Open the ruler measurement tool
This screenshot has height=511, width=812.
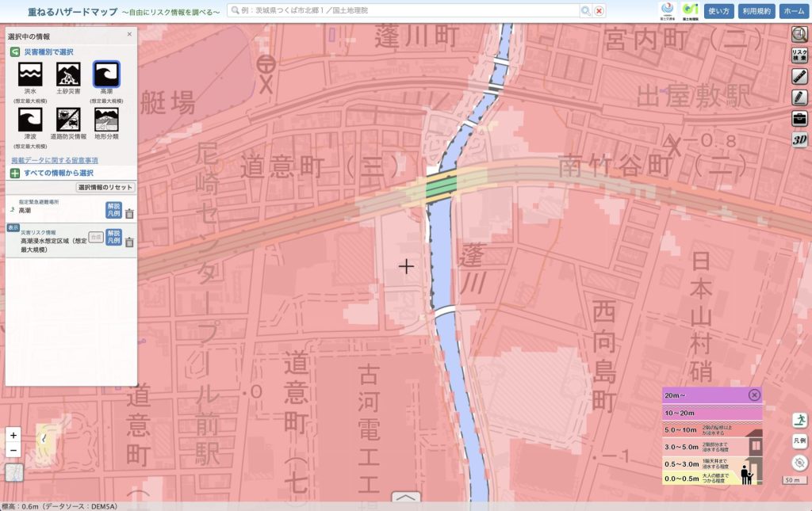point(799,77)
